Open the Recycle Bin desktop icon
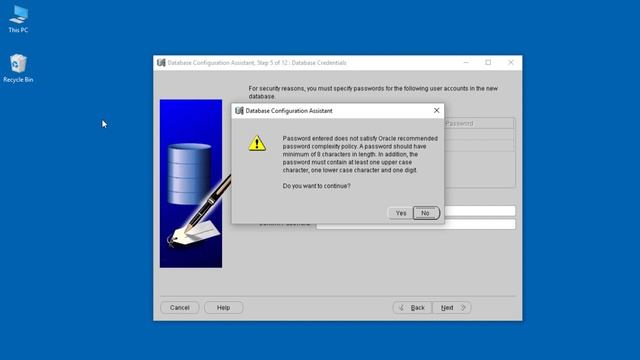 tap(18, 69)
